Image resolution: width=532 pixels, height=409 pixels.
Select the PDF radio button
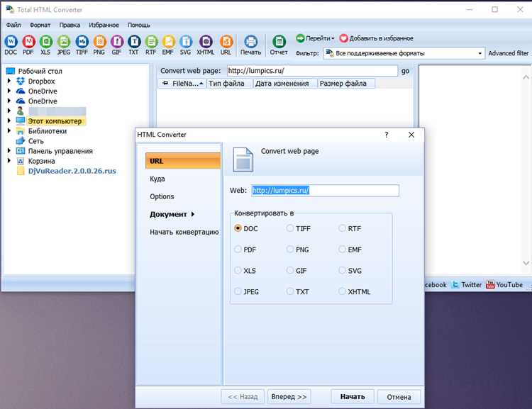coord(238,250)
